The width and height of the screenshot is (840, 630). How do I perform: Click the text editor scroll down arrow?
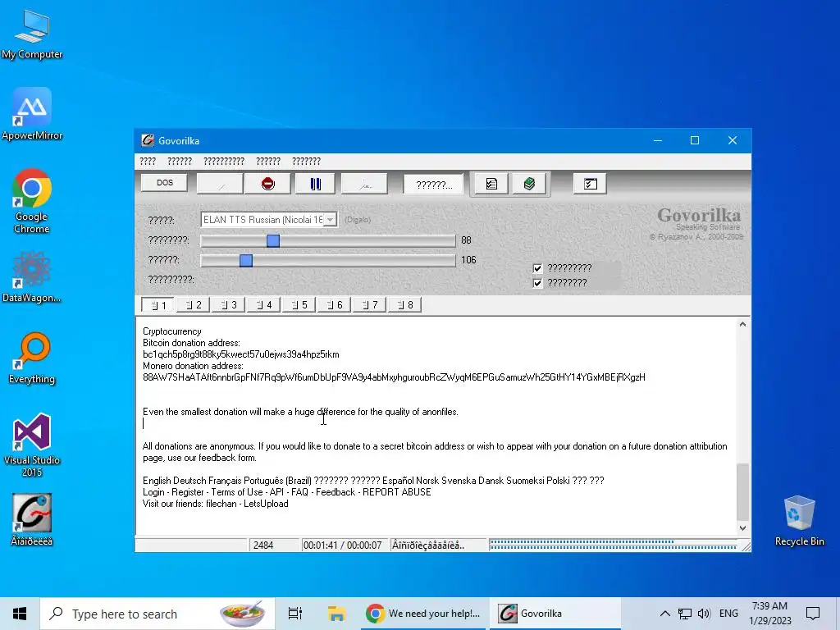[742, 527]
